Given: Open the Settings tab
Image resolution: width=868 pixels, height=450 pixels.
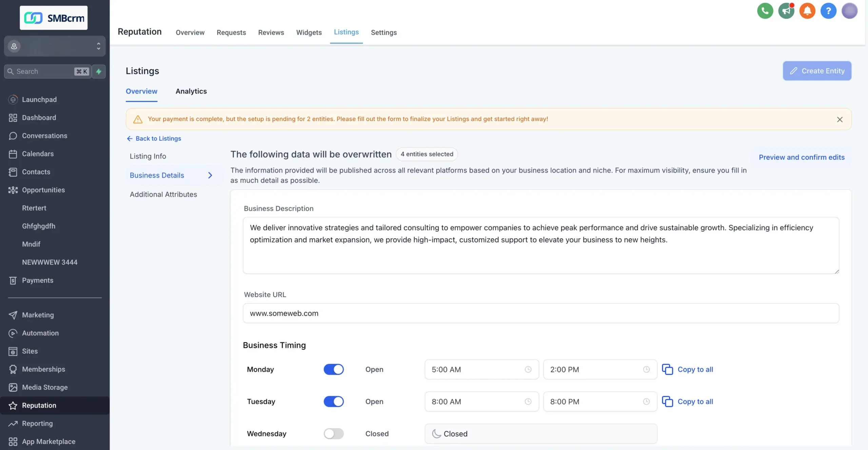Looking at the screenshot, I should click(x=383, y=33).
